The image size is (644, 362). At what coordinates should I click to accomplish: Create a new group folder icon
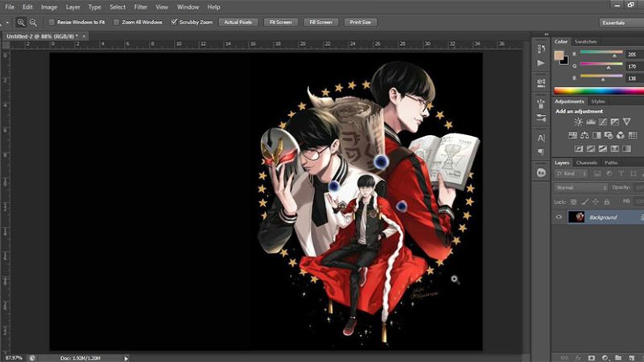pos(618,358)
